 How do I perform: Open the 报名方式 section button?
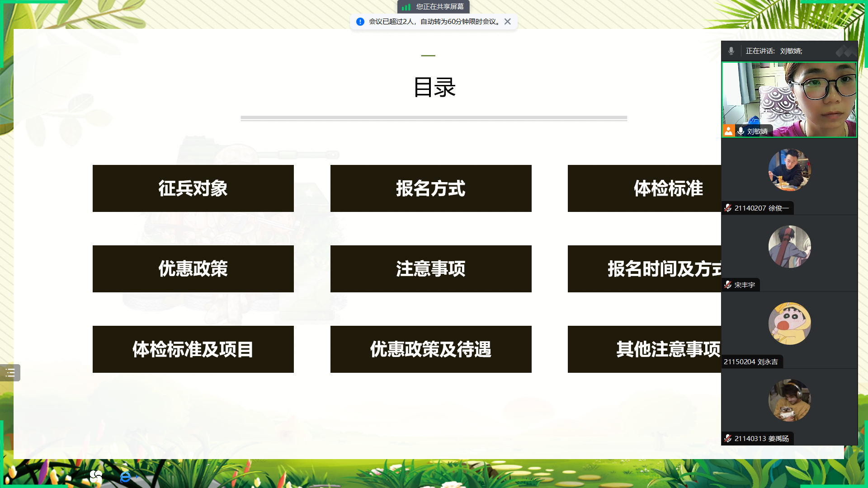point(431,188)
